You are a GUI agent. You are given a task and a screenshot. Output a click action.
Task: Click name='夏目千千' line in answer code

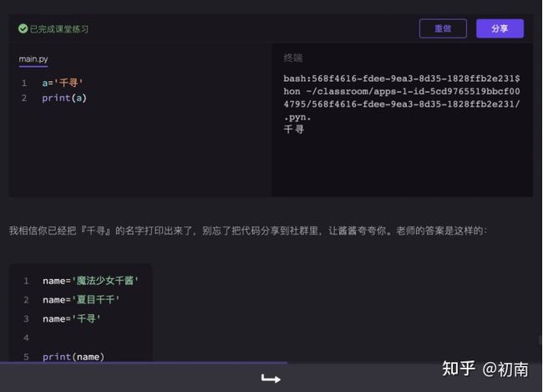[82, 299]
